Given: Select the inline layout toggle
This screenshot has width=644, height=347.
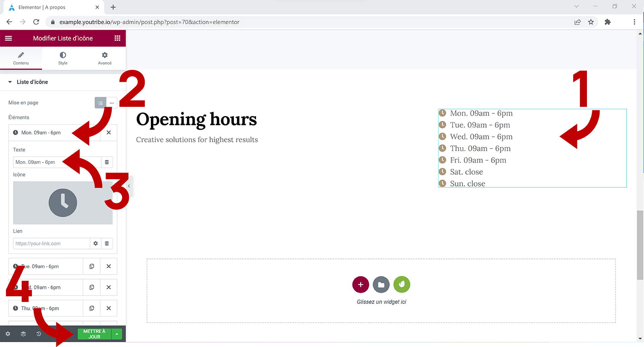Looking at the screenshot, I should (x=112, y=103).
